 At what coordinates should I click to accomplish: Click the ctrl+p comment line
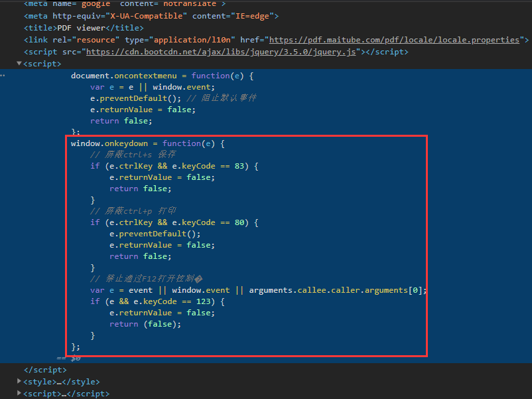[x=133, y=211]
